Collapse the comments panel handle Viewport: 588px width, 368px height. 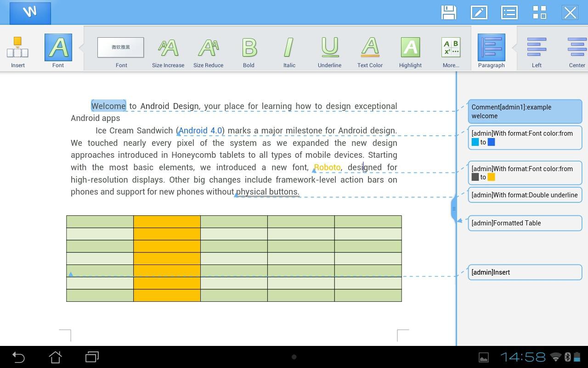click(x=454, y=209)
